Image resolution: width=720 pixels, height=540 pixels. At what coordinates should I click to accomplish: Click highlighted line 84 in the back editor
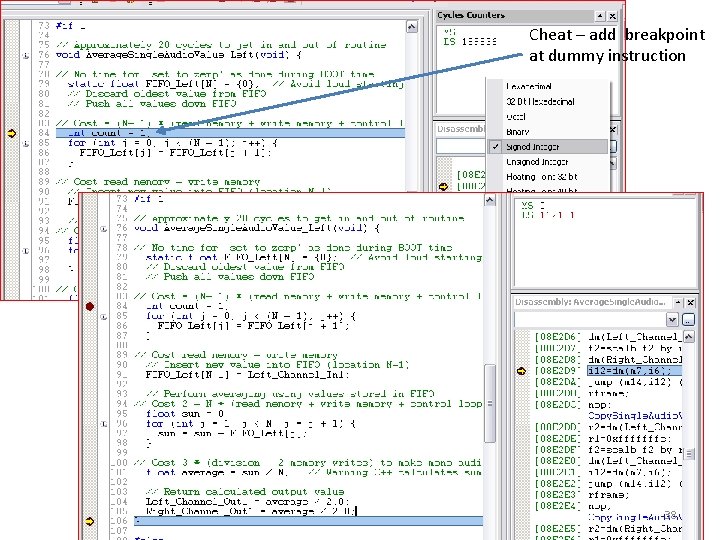tap(231, 133)
